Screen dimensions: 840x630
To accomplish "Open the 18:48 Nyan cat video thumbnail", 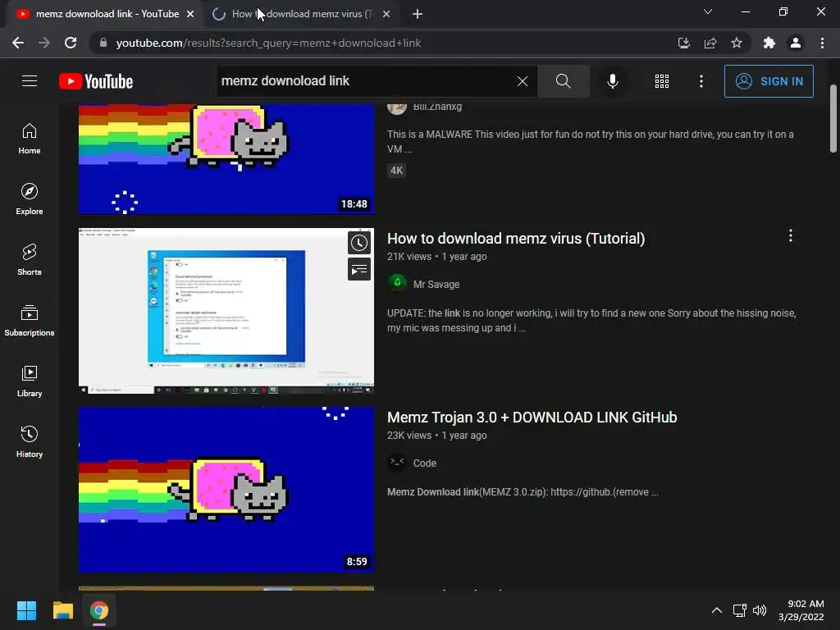I will point(226,159).
